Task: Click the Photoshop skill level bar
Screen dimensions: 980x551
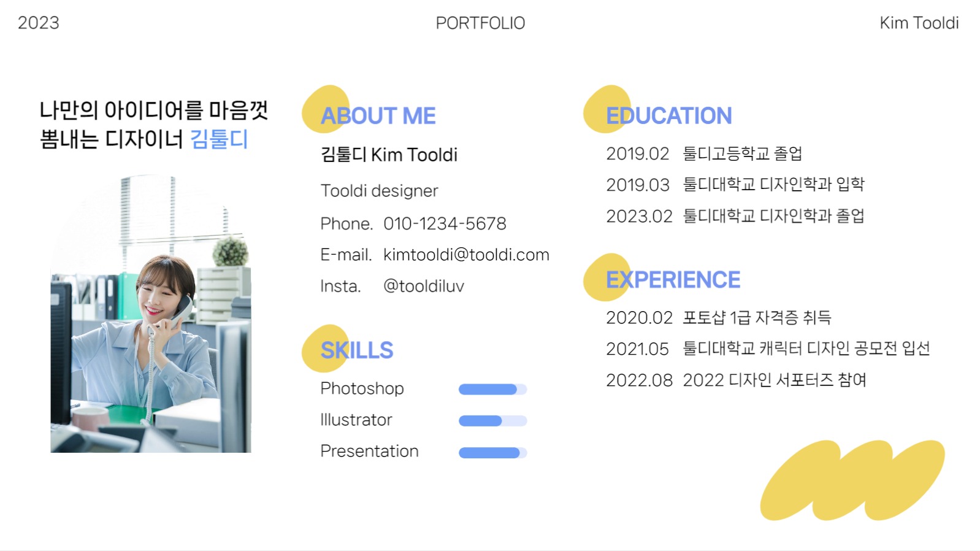Action: (x=492, y=389)
